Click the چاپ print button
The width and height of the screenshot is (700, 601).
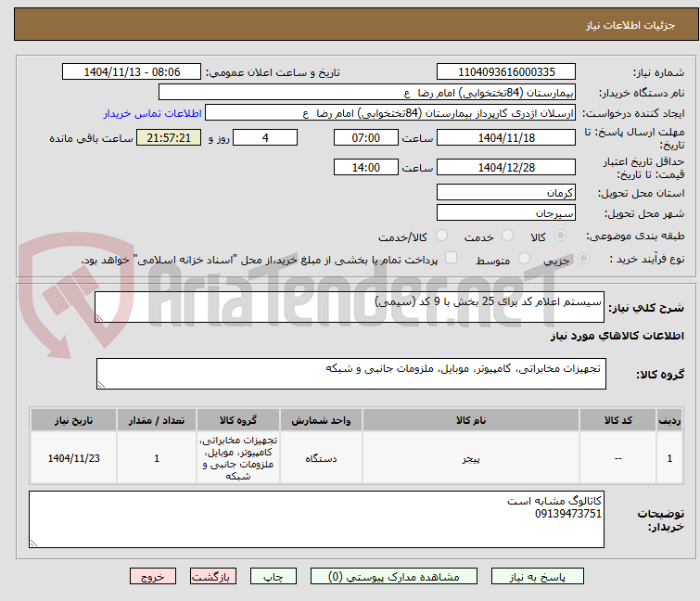point(274,577)
